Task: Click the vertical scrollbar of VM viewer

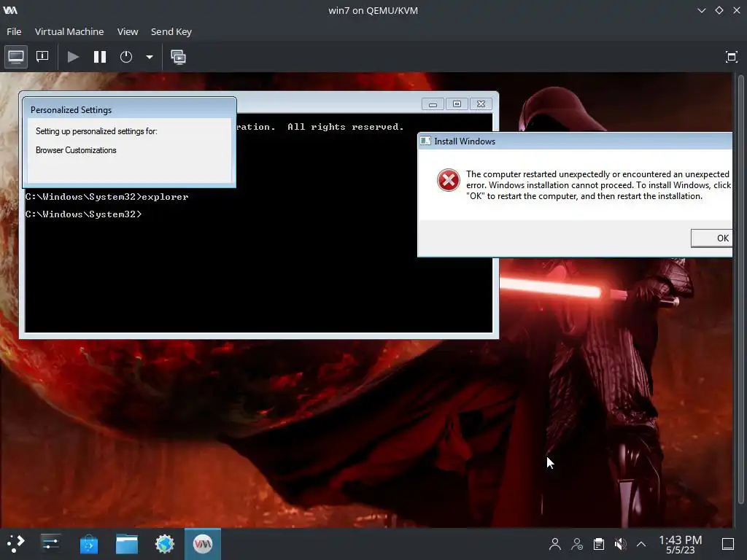Action: [x=740, y=289]
